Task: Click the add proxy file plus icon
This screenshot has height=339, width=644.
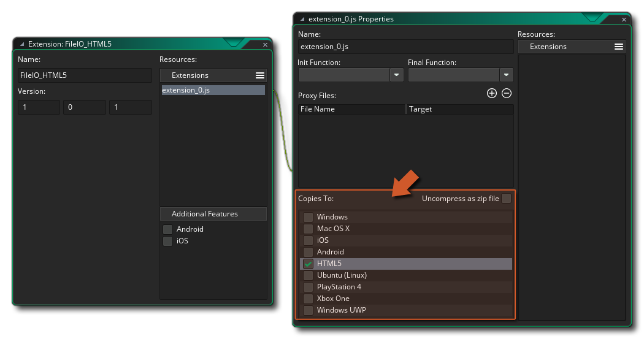Action: click(491, 93)
